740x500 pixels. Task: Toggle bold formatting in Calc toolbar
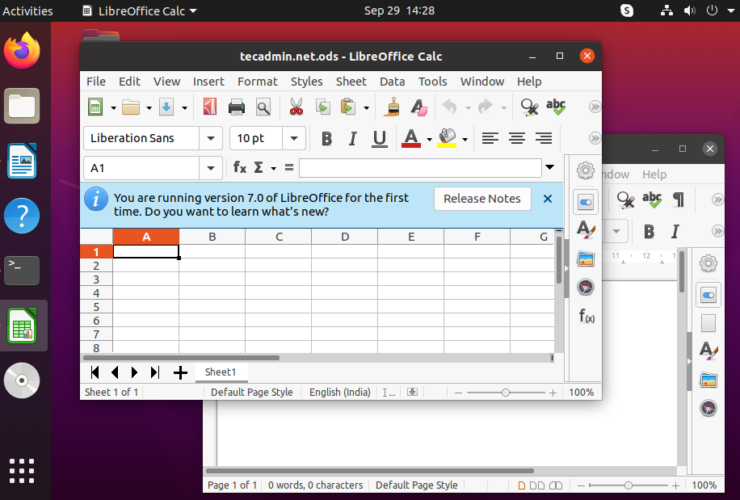[x=326, y=139]
